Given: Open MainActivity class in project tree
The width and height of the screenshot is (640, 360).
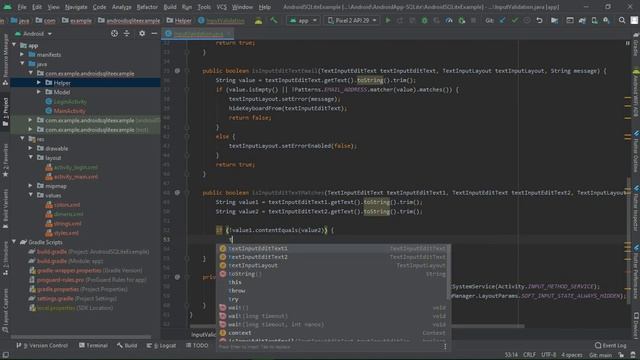Looking at the screenshot, I should pos(69,111).
